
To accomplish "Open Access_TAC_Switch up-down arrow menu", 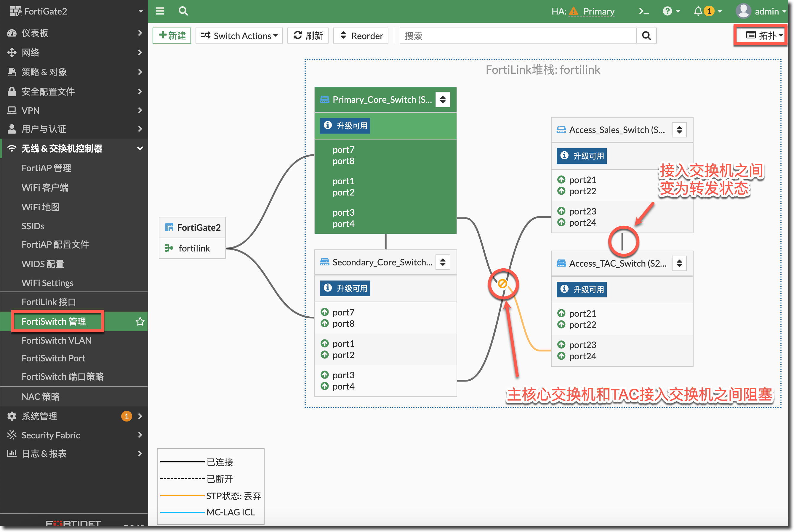I will click(x=679, y=263).
